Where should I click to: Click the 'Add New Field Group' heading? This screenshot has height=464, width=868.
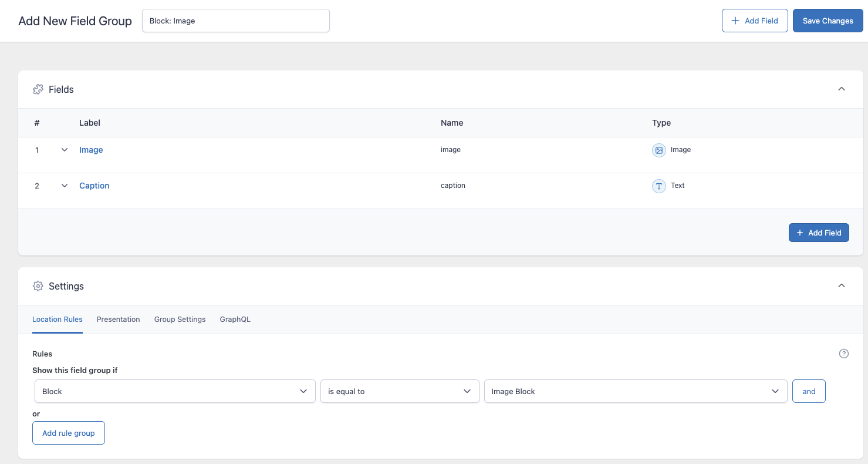point(75,21)
